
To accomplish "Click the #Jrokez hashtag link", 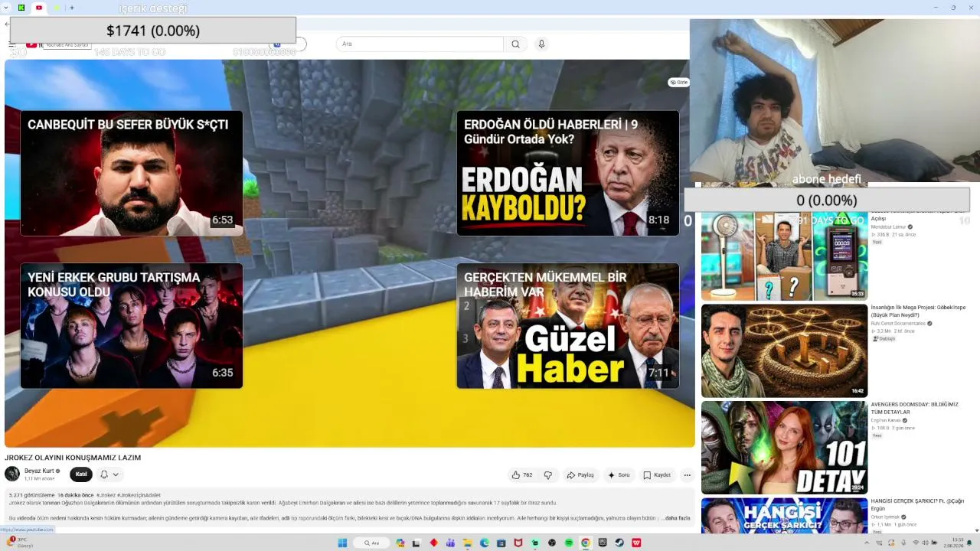I will point(106,495).
